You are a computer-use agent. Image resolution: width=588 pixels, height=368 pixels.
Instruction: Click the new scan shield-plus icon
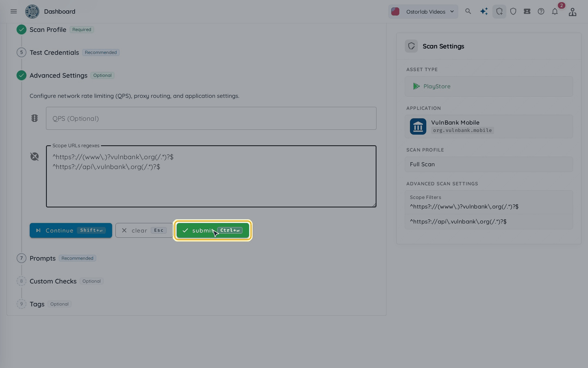tap(499, 11)
